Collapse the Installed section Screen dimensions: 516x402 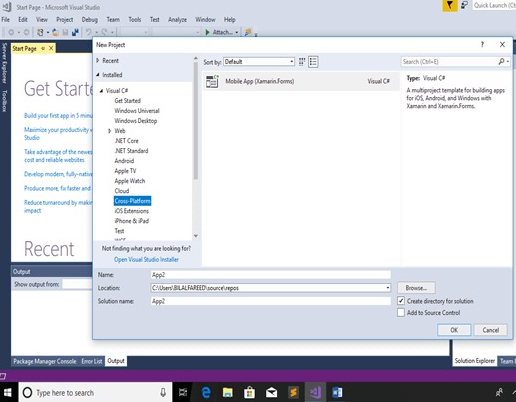click(98, 75)
